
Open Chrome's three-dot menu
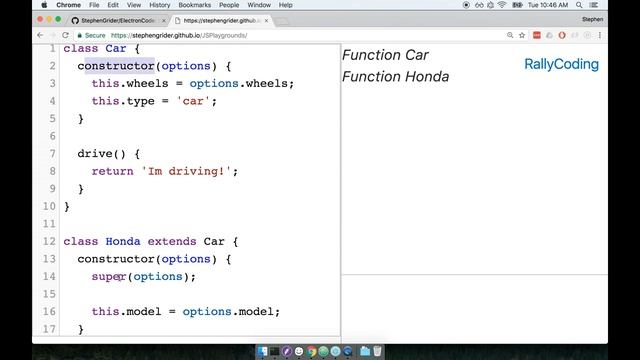(600, 35)
